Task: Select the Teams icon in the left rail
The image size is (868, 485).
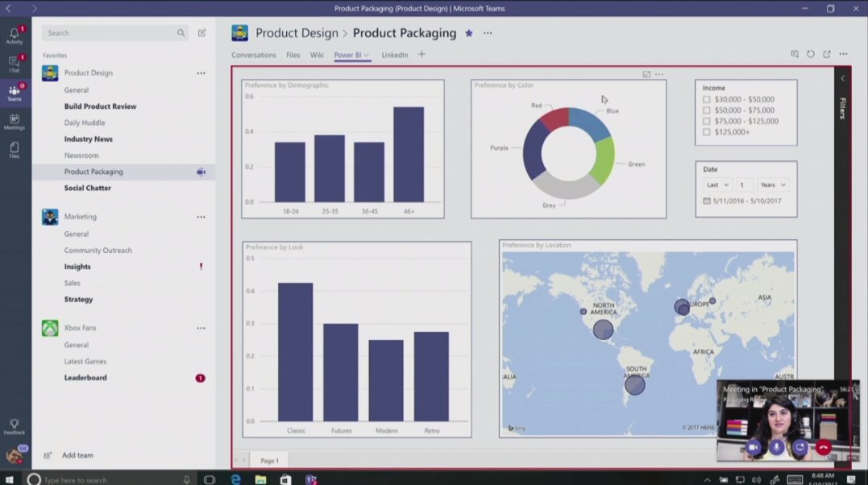Action: [15, 93]
